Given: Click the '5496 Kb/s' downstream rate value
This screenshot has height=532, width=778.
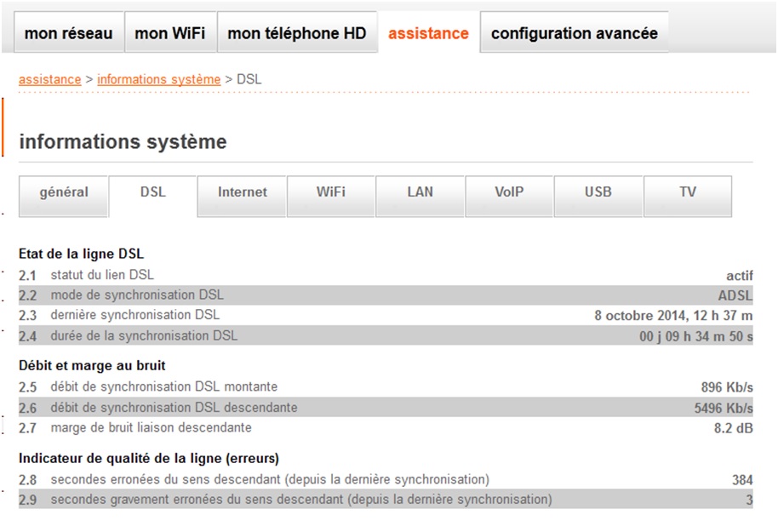Looking at the screenshot, I should (x=724, y=408).
